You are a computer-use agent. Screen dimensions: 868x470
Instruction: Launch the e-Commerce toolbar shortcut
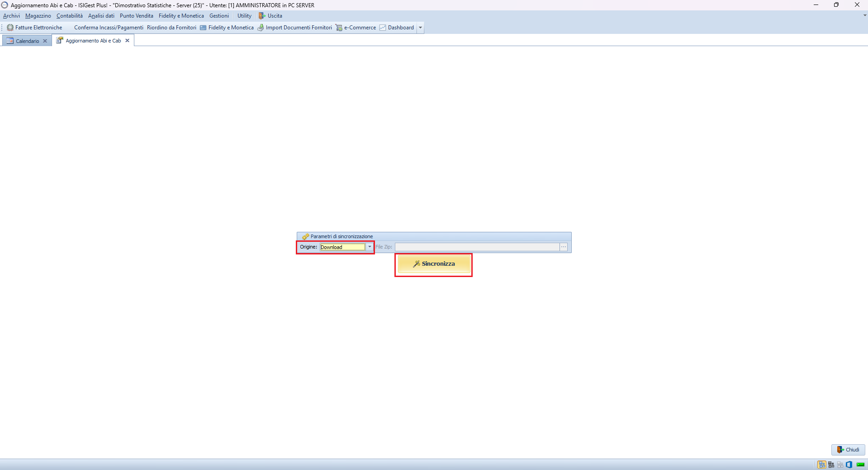pyautogui.click(x=356, y=28)
